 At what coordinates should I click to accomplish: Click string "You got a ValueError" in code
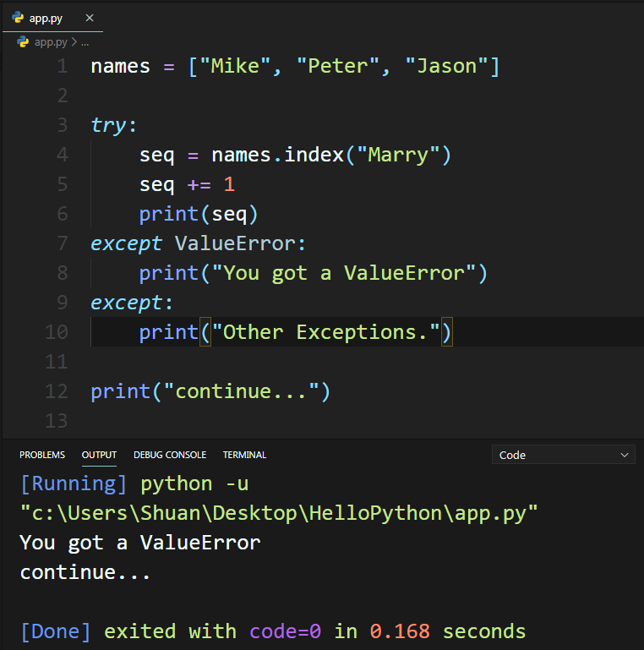(343, 273)
